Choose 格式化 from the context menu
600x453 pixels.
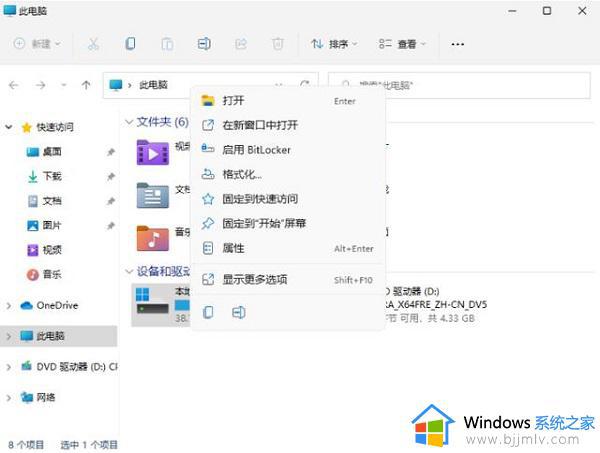click(x=242, y=174)
